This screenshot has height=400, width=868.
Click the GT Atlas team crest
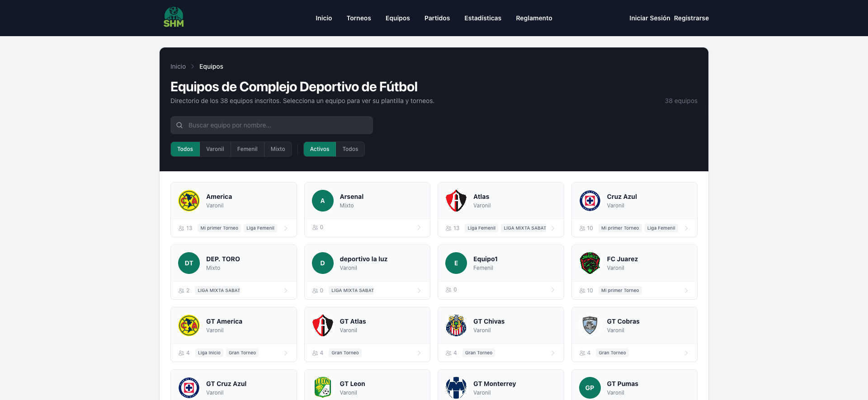click(x=322, y=325)
